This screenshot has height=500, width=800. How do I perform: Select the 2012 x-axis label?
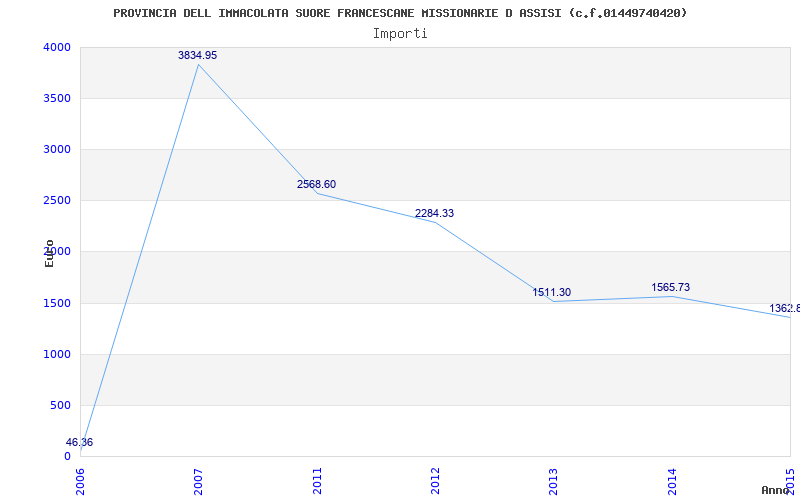pos(435,481)
